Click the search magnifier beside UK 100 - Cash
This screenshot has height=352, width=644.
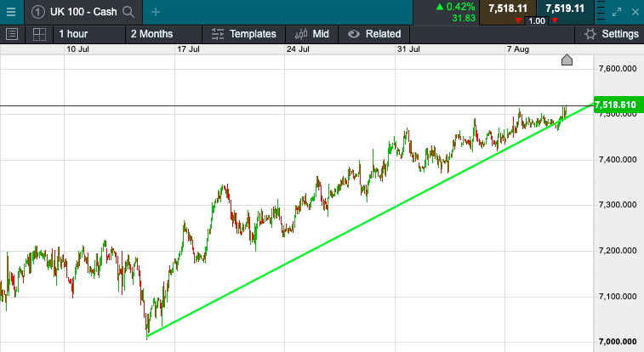128,12
